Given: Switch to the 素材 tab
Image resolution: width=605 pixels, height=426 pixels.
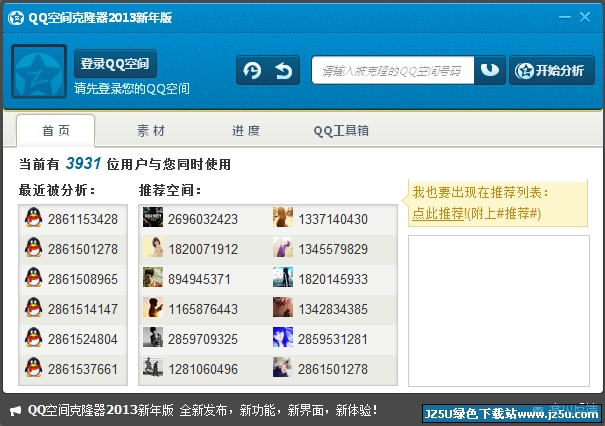Looking at the screenshot, I should [151, 131].
